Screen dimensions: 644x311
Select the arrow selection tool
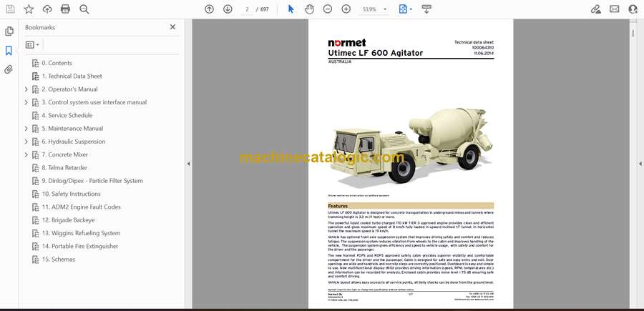(x=291, y=9)
